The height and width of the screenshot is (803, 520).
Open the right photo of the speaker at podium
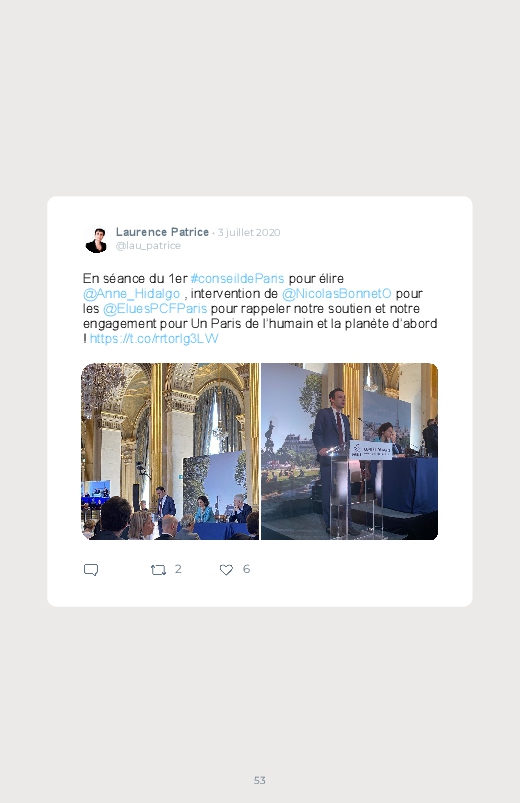(349, 451)
